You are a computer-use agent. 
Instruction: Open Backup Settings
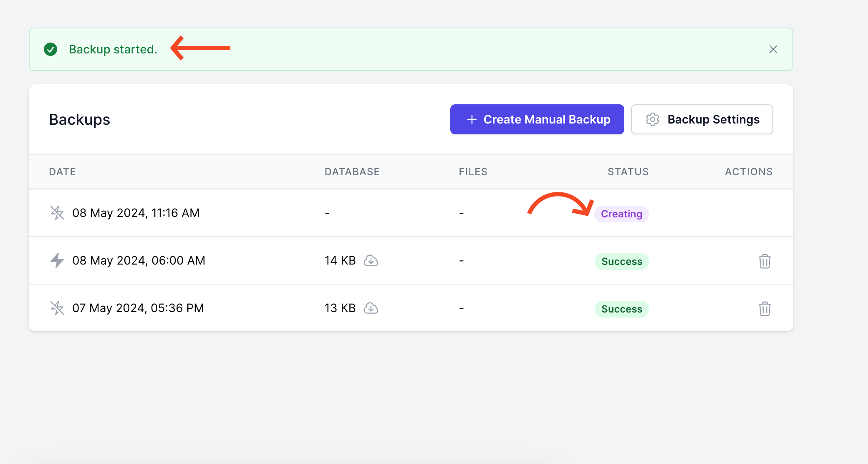point(702,119)
